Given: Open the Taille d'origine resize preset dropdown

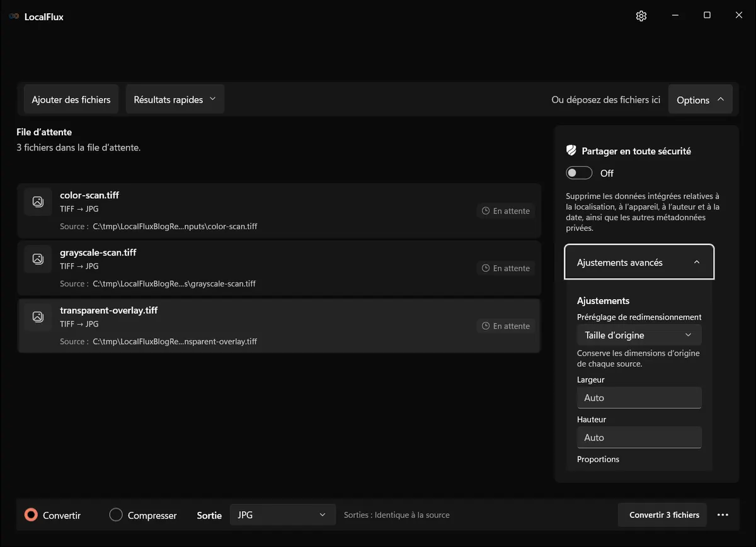Looking at the screenshot, I should point(639,335).
